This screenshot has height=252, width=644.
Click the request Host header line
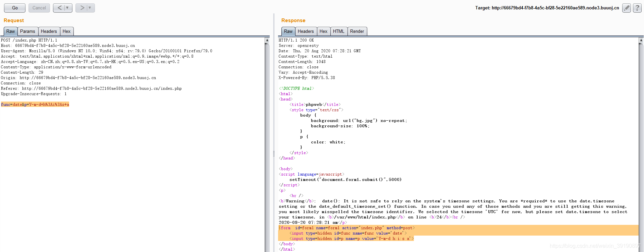68,46
